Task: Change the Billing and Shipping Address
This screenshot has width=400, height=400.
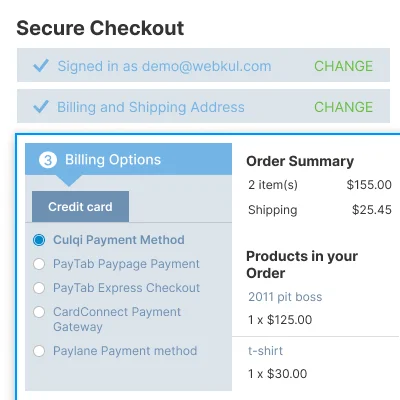Action: click(343, 107)
